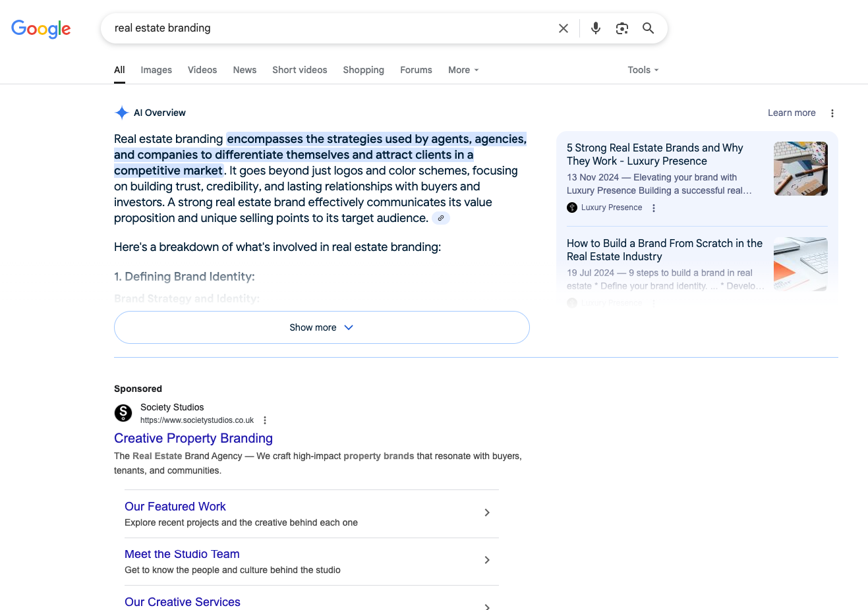Click the Society Studios logo icon
Image resolution: width=868 pixels, height=610 pixels.
tap(123, 413)
